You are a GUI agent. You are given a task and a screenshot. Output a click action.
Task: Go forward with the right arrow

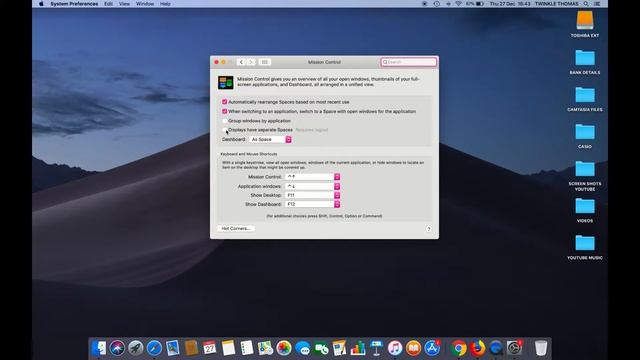pos(251,62)
